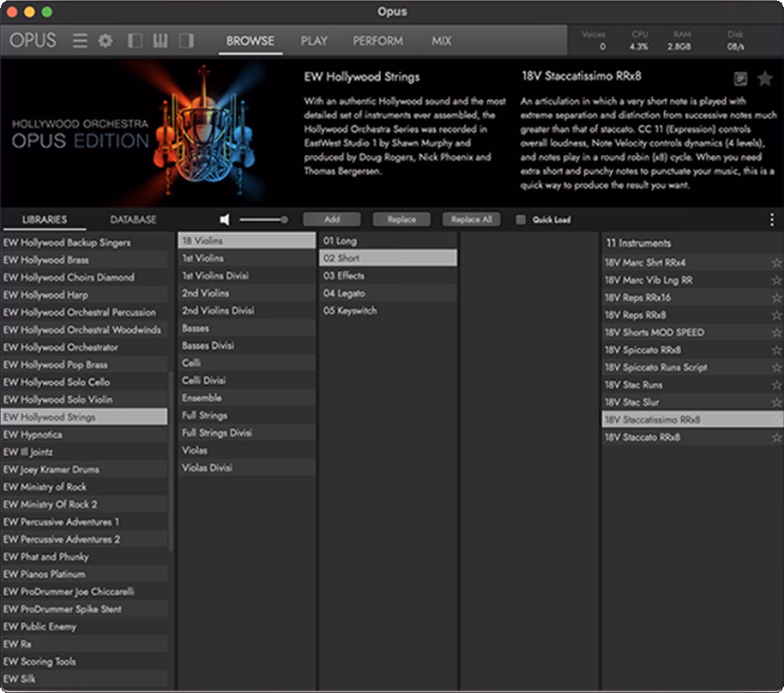
Task: Select the 01 Long category
Action: coord(388,240)
